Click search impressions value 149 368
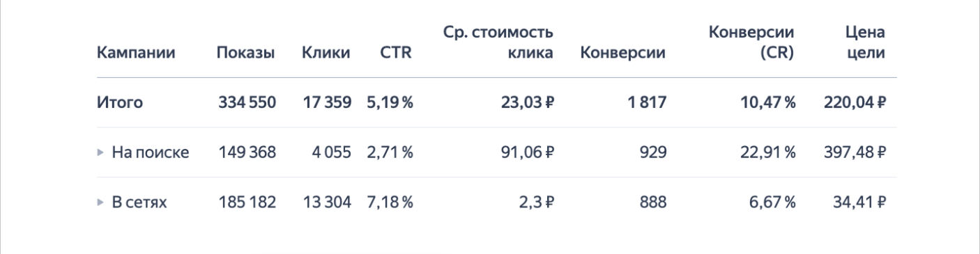The width and height of the screenshot is (980, 254). click(x=246, y=153)
